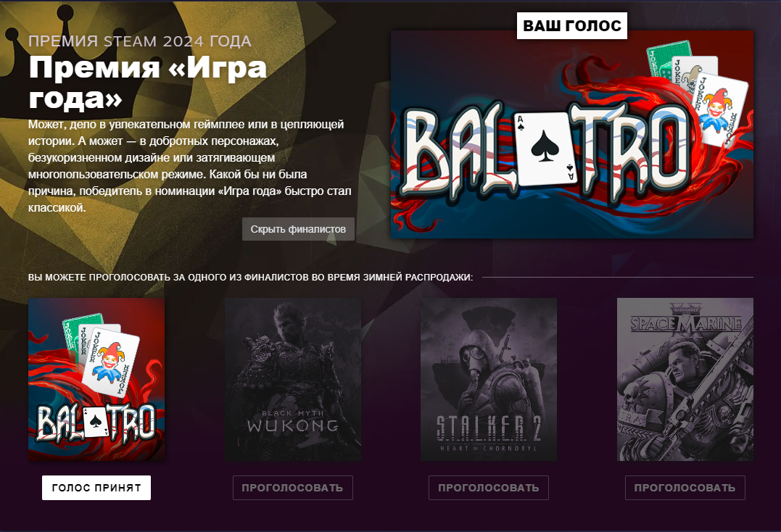Screen dimensions: 781x532
Task: Open the S.T.A.L.K.E.R. 2 cover thumbnail
Action: [x=489, y=379]
